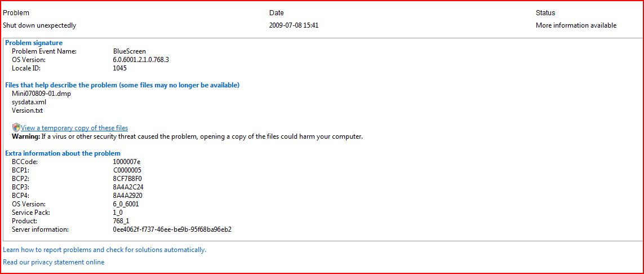The image size is (644, 274).
Task: Select the Version.txt file name
Action: (27, 111)
